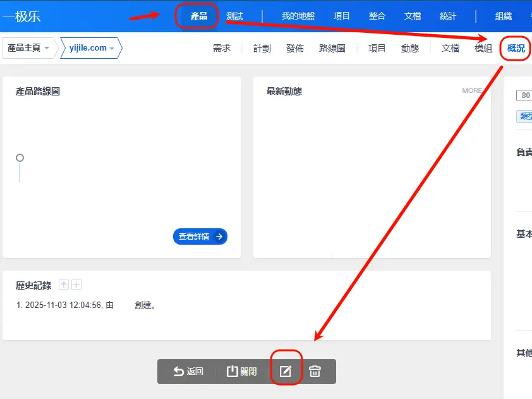532x399 pixels.
Task: Select the edit pencil icon in bottom toolbar
Action: (x=286, y=371)
